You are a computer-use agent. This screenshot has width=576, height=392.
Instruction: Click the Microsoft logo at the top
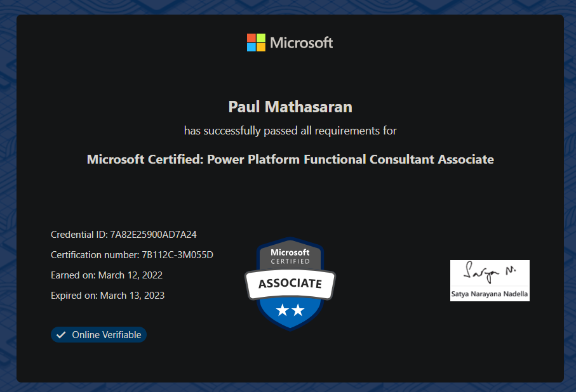pos(290,42)
